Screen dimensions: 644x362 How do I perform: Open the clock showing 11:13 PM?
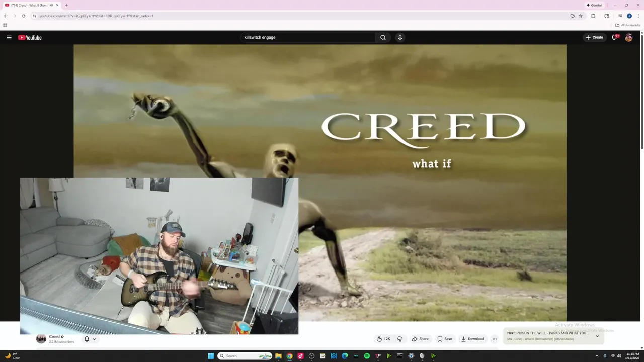pyautogui.click(x=632, y=356)
